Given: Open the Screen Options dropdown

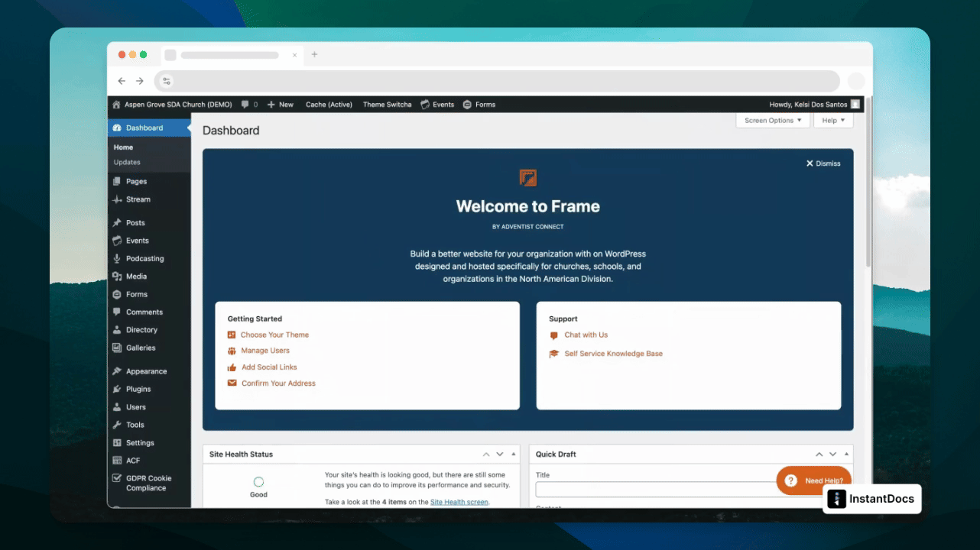Looking at the screenshot, I should coord(773,121).
